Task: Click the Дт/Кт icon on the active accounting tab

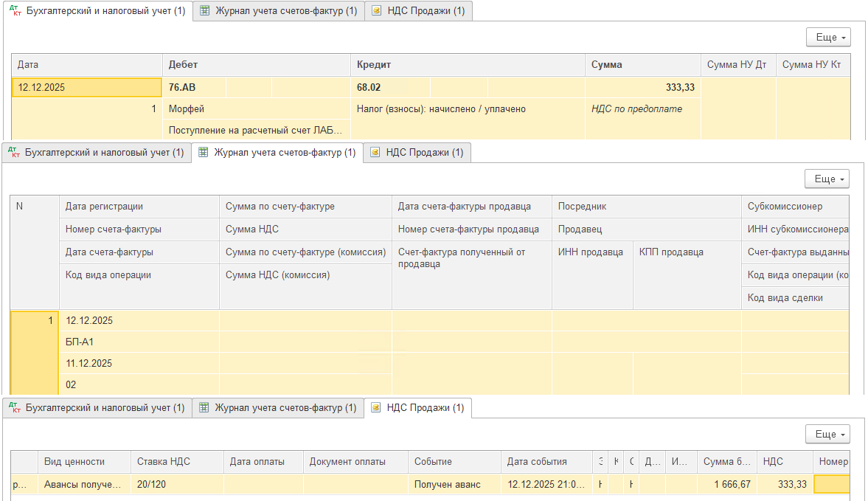Action: tap(15, 11)
